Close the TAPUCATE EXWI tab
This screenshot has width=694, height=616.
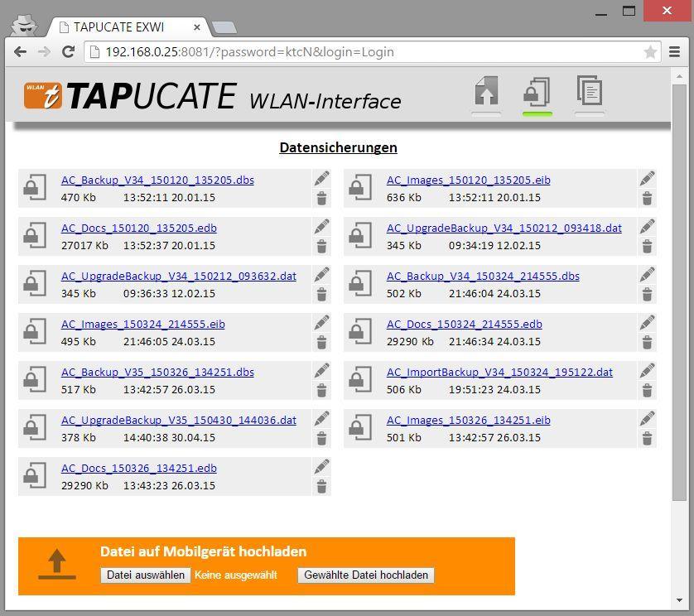[x=197, y=27]
